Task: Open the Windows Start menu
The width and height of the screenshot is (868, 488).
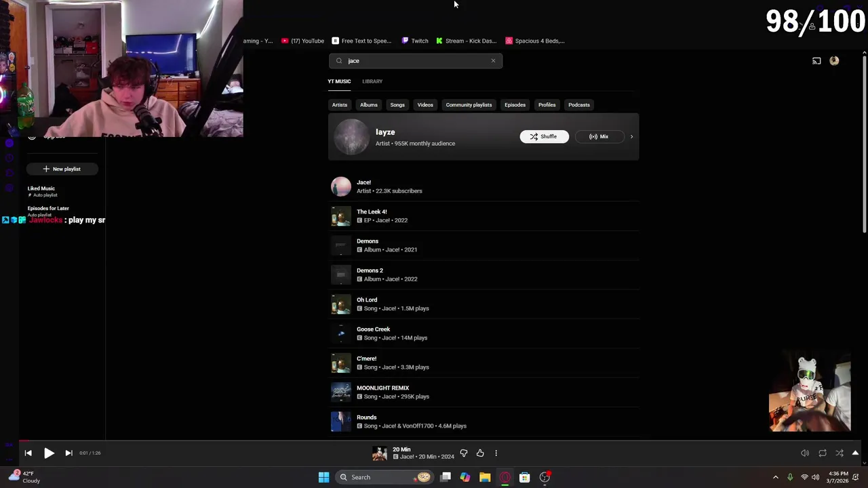Action: click(x=323, y=477)
